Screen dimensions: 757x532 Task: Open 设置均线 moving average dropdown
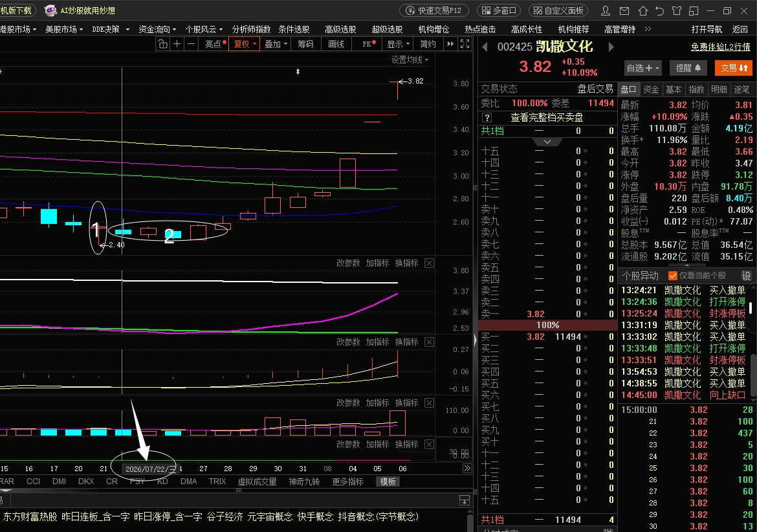pyautogui.click(x=410, y=60)
